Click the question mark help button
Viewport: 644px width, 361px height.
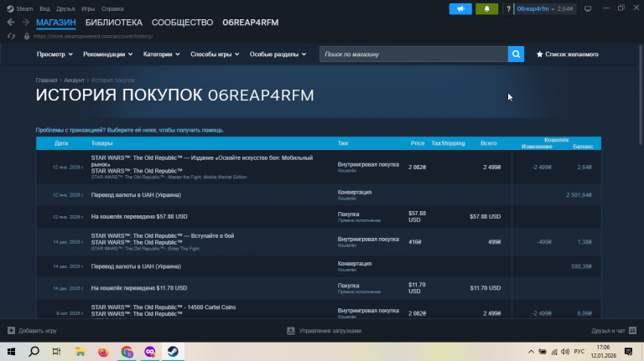click(508, 8)
